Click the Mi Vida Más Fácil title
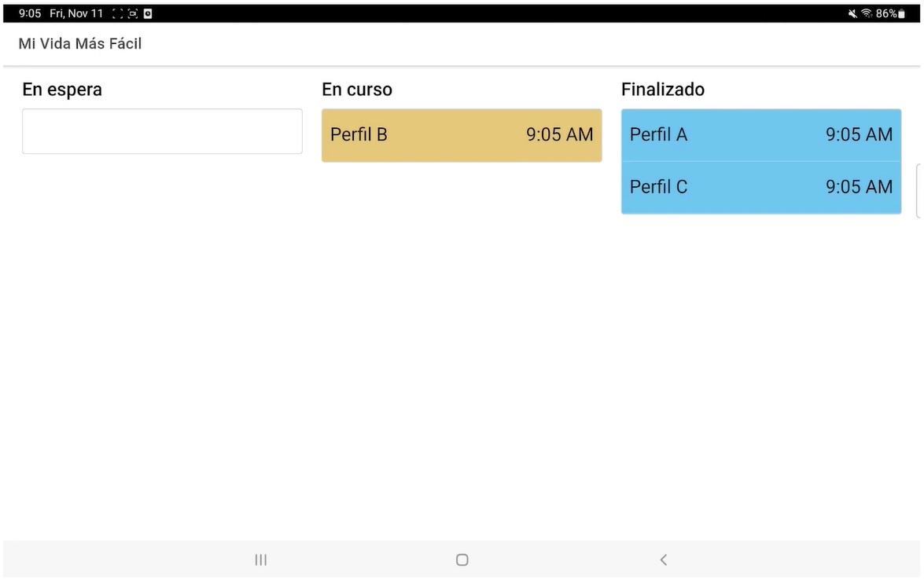The height and width of the screenshot is (583, 924). pyautogui.click(x=80, y=43)
